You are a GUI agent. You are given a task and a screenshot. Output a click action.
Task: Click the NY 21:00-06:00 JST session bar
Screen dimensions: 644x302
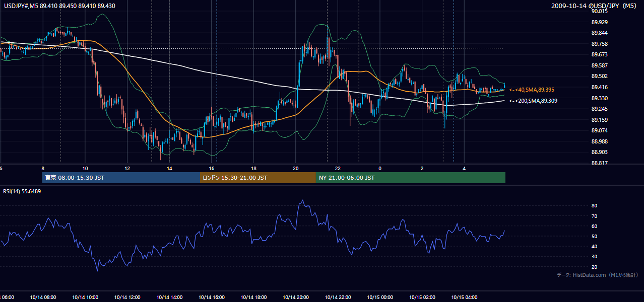point(411,178)
